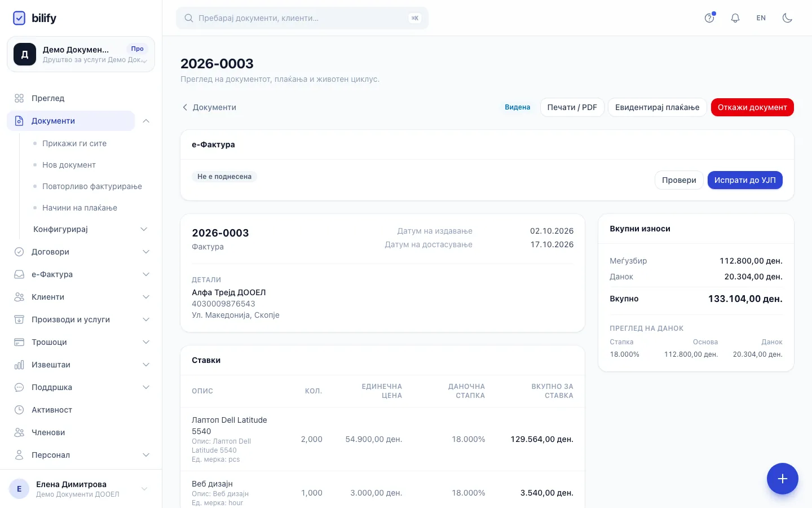812x508 pixels.
Task: Collapse the Документи menu chevron
Action: point(146,121)
